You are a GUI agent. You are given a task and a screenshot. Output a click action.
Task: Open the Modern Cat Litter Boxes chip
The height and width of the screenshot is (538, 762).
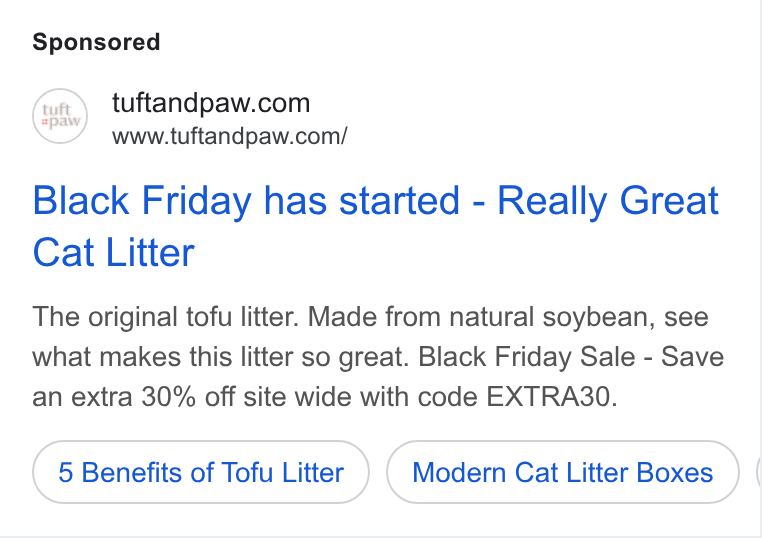pyautogui.click(x=563, y=472)
